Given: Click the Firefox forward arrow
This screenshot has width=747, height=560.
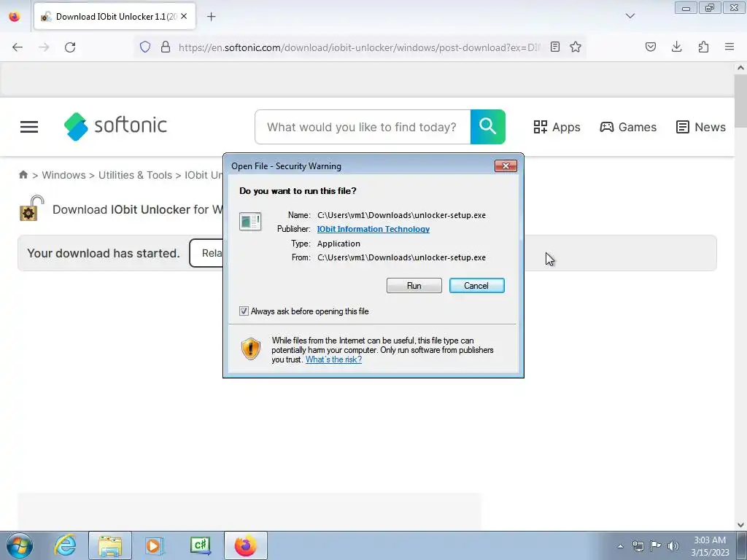Looking at the screenshot, I should point(44,47).
